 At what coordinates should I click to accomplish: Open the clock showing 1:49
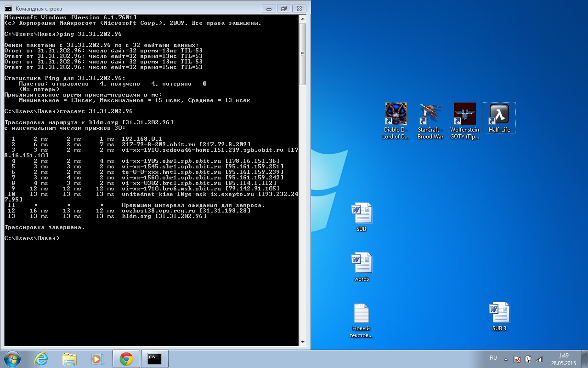(564, 359)
